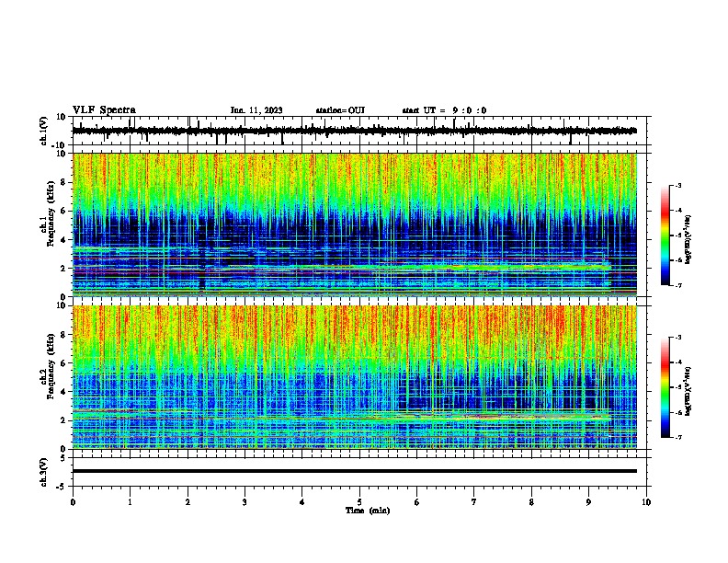Image resolution: width=728 pixels, height=563 pixels.
Task: Click the ch.3 flat voltage trace
Action: (355, 471)
